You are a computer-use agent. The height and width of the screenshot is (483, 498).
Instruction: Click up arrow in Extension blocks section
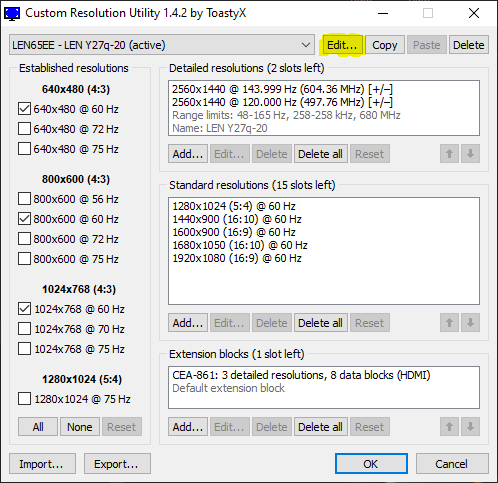[x=449, y=426]
